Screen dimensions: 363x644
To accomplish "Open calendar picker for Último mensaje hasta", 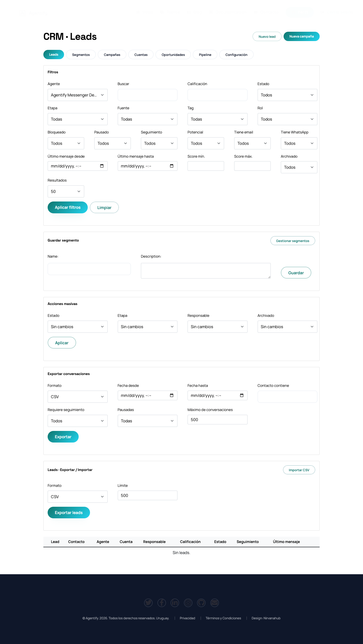I will [x=172, y=166].
